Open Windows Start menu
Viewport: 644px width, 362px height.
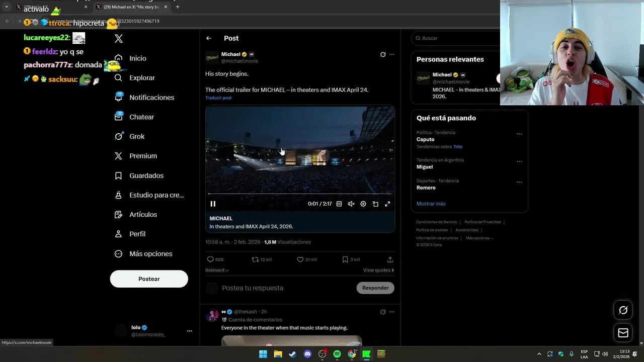point(263,354)
